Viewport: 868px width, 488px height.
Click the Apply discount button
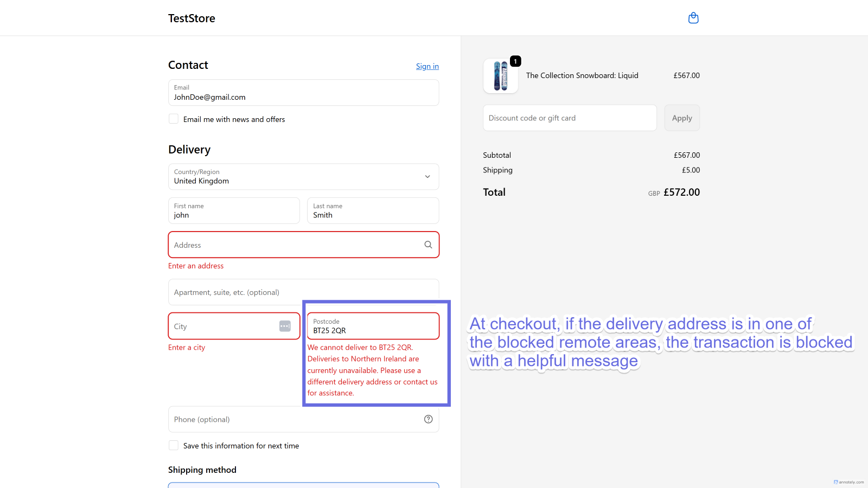[682, 118]
